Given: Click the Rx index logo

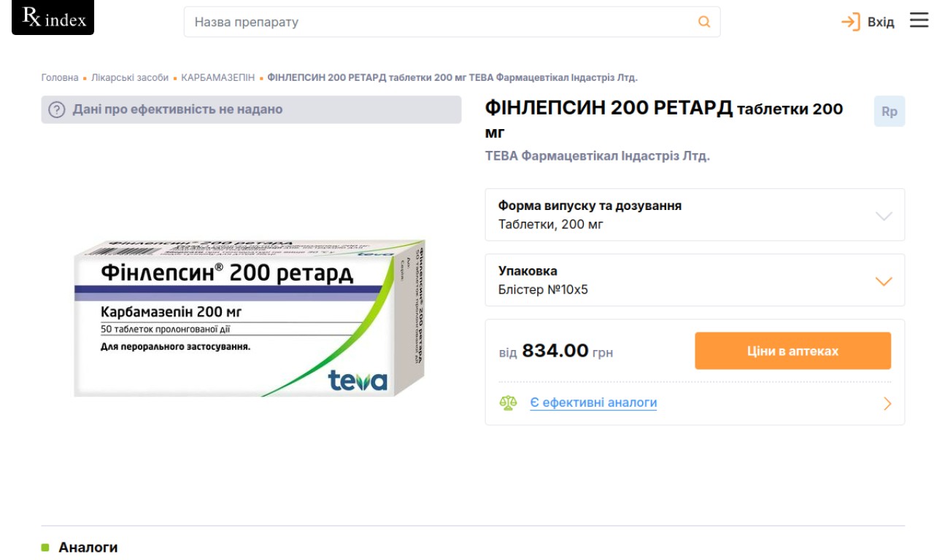Looking at the screenshot, I should pyautogui.click(x=53, y=18).
